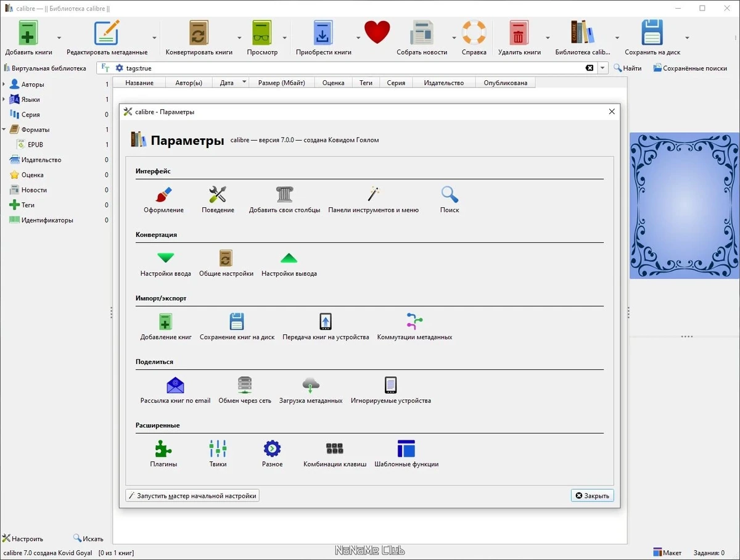
Task: Open Виртуальная библиотека button
Action: 45,68
